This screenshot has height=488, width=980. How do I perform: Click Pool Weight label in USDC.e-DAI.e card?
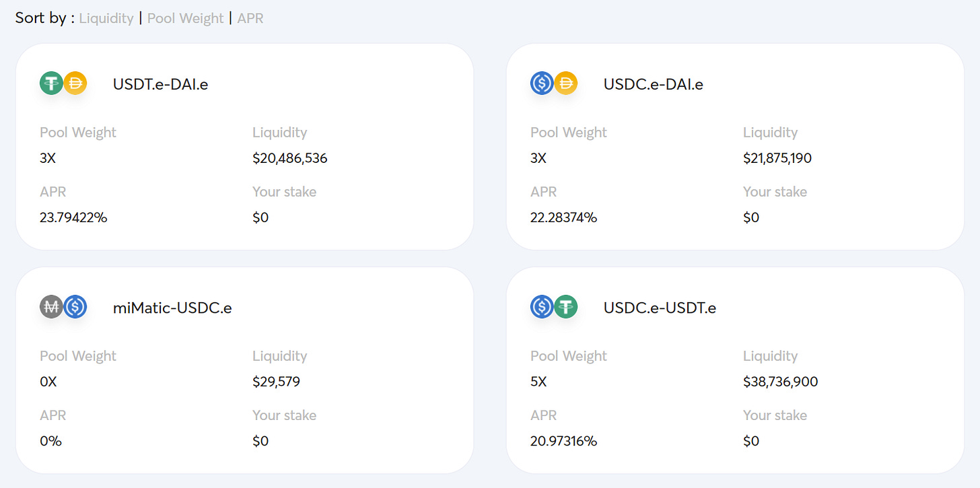point(569,133)
